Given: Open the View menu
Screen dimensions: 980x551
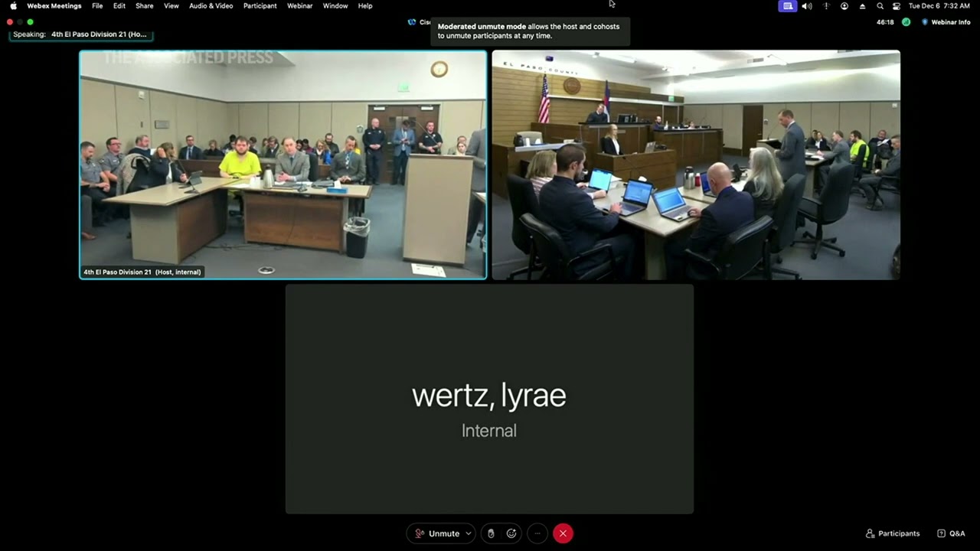Looking at the screenshot, I should [171, 6].
